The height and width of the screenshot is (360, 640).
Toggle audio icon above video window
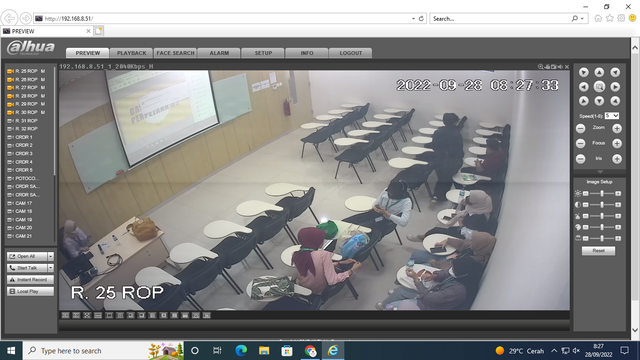pos(560,67)
